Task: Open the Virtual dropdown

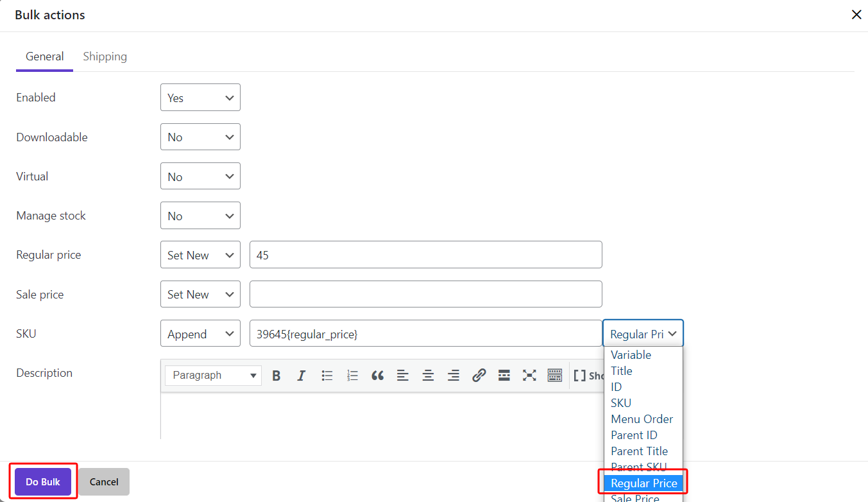Action: pos(200,177)
